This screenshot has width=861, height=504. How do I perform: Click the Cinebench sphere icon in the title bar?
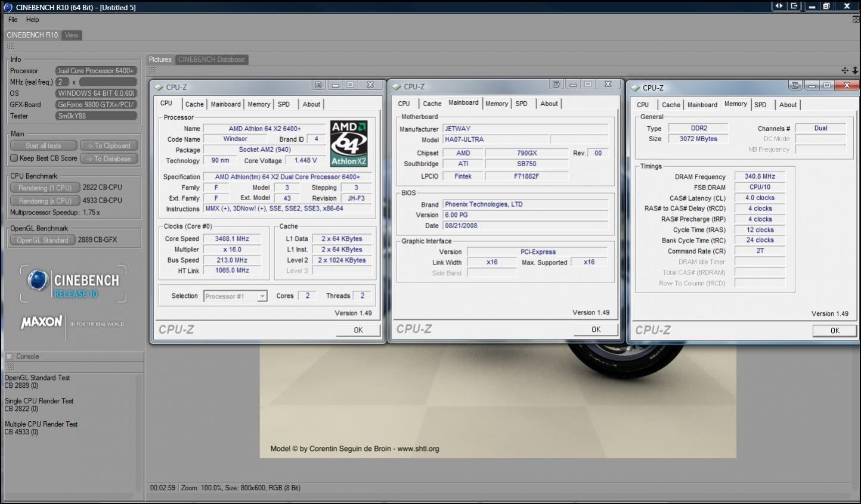pyautogui.click(x=8, y=7)
